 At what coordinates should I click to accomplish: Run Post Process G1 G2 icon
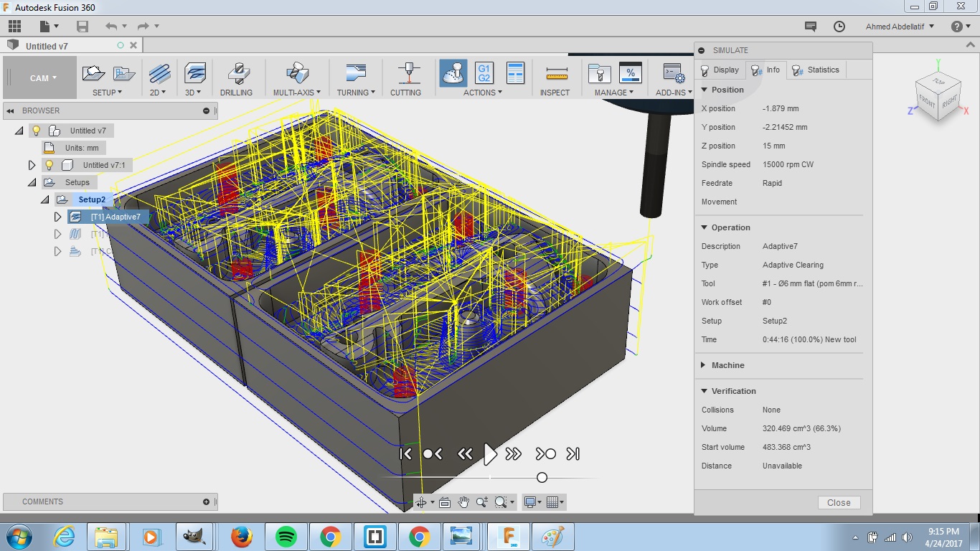[x=484, y=73]
